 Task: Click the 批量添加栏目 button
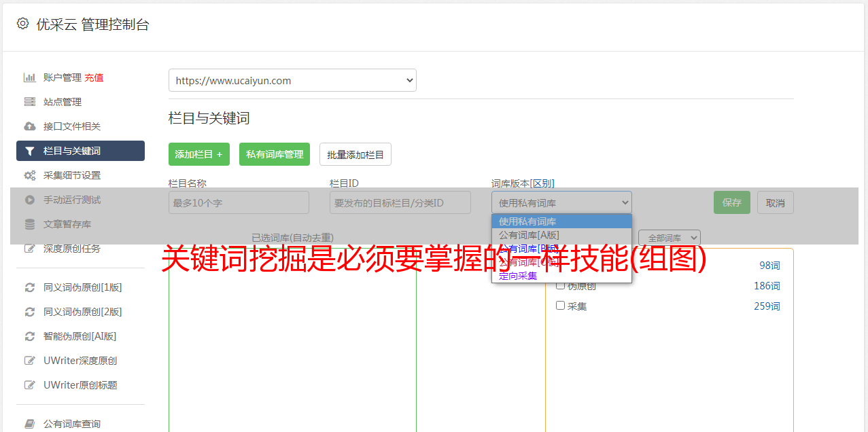[x=355, y=154]
